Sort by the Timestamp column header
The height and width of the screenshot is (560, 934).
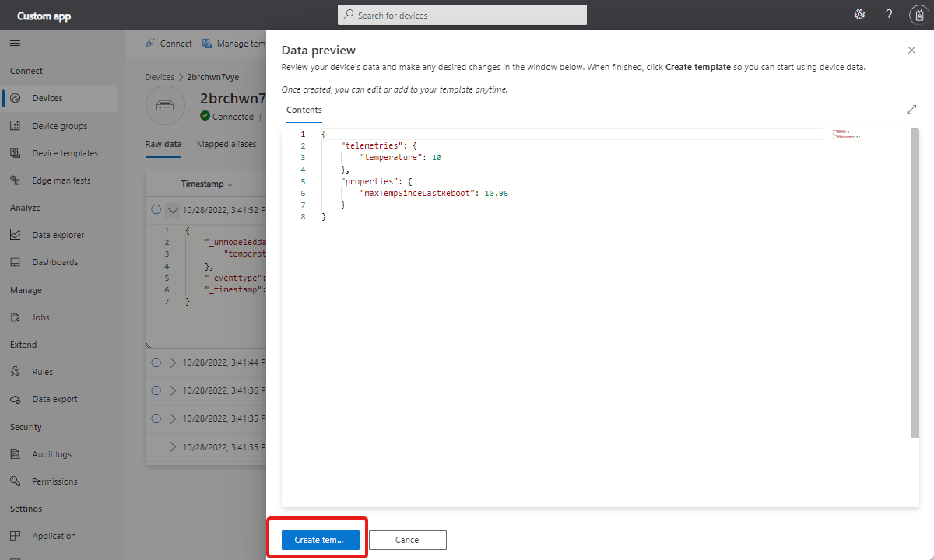(x=206, y=184)
